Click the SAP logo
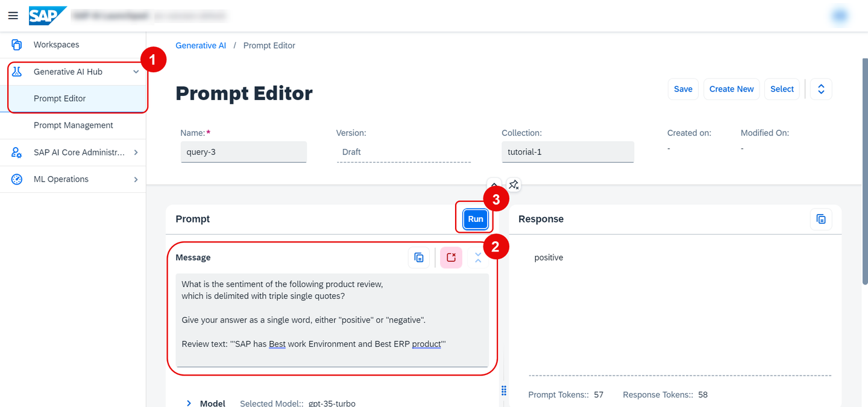Image resolution: width=868 pixels, height=407 pixels. tap(48, 16)
